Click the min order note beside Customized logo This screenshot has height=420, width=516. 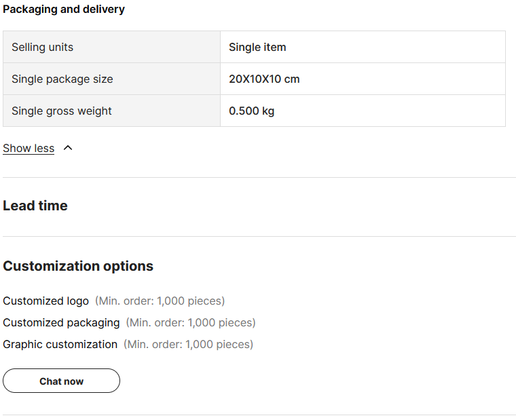160,301
